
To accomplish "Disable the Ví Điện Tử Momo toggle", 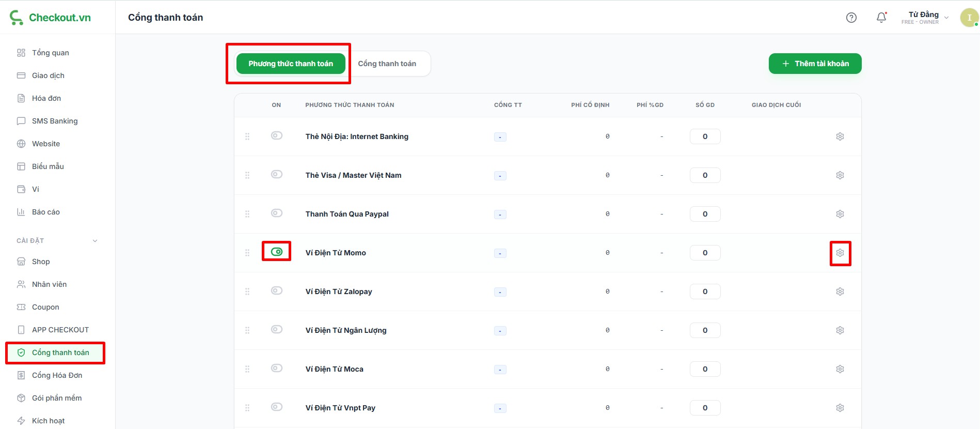I will pyautogui.click(x=277, y=252).
